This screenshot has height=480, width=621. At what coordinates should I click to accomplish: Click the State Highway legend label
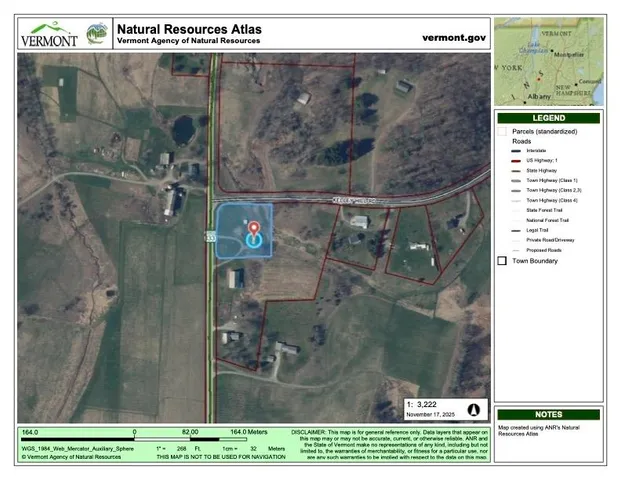(x=541, y=171)
